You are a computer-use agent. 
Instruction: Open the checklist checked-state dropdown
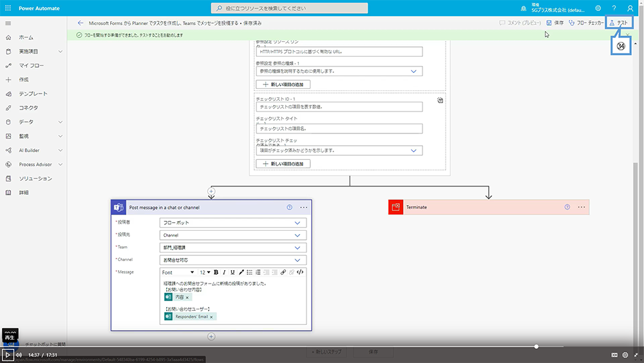click(x=339, y=150)
